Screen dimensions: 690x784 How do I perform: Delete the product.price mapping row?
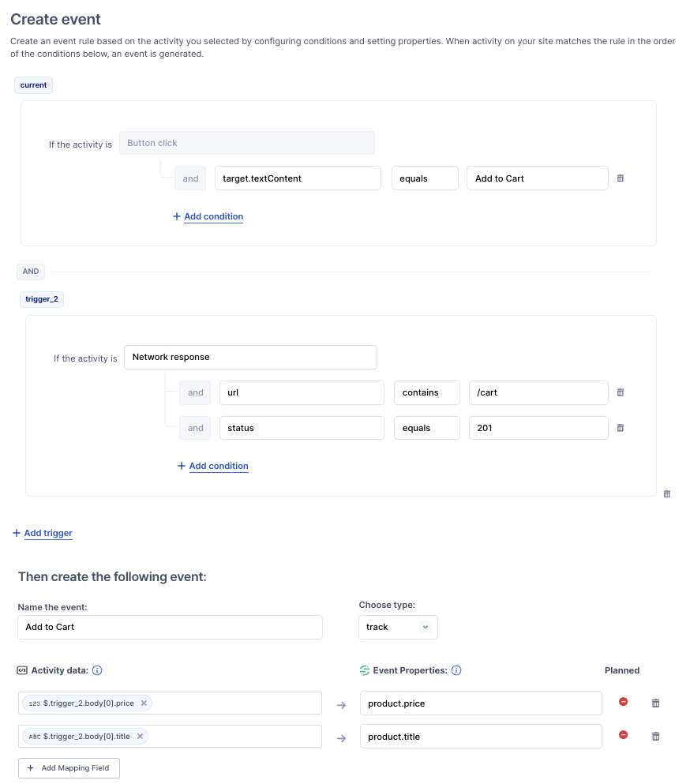point(655,703)
